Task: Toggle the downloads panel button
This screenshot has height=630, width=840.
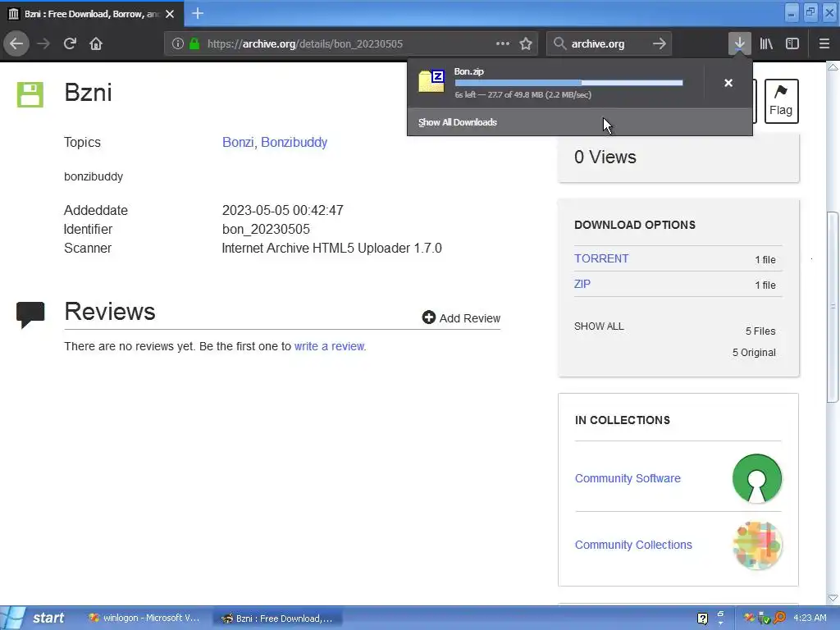Action: point(739,43)
